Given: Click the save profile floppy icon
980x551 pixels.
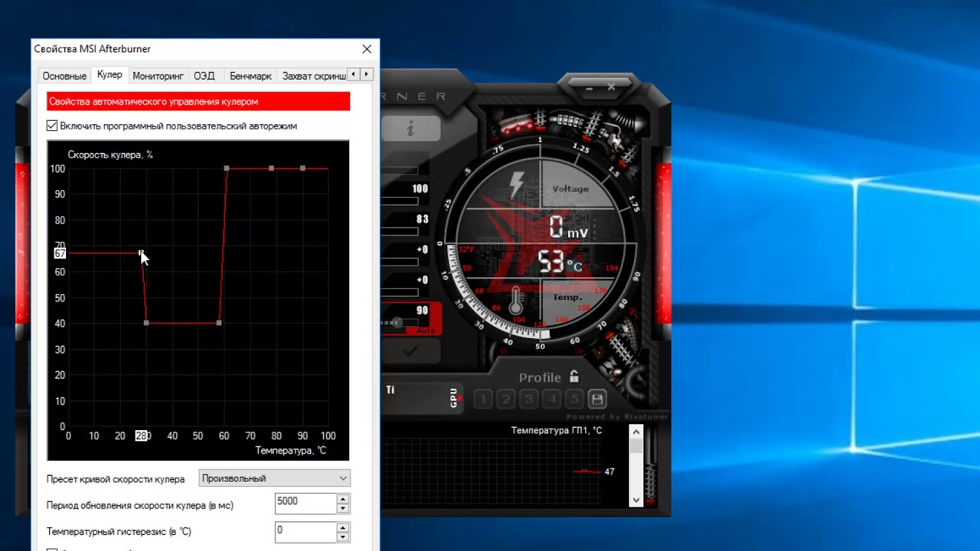Looking at the screenshot, I should point(597,399).
